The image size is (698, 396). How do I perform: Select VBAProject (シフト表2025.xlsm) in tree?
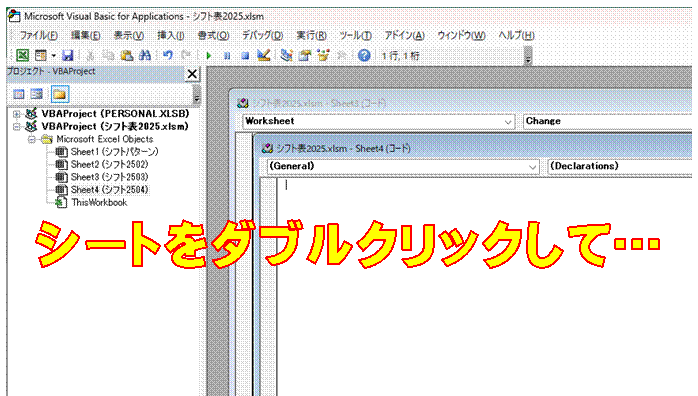[115, 127]
